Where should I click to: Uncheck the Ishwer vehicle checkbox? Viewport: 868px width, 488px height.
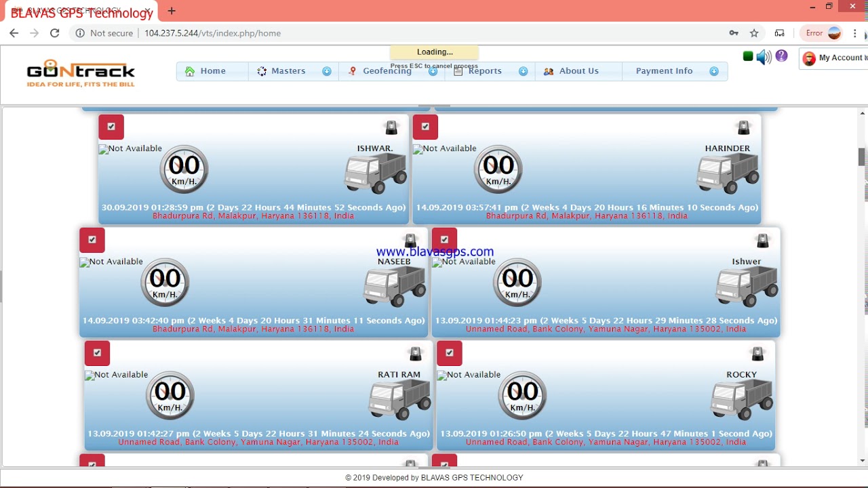point(445,240)
